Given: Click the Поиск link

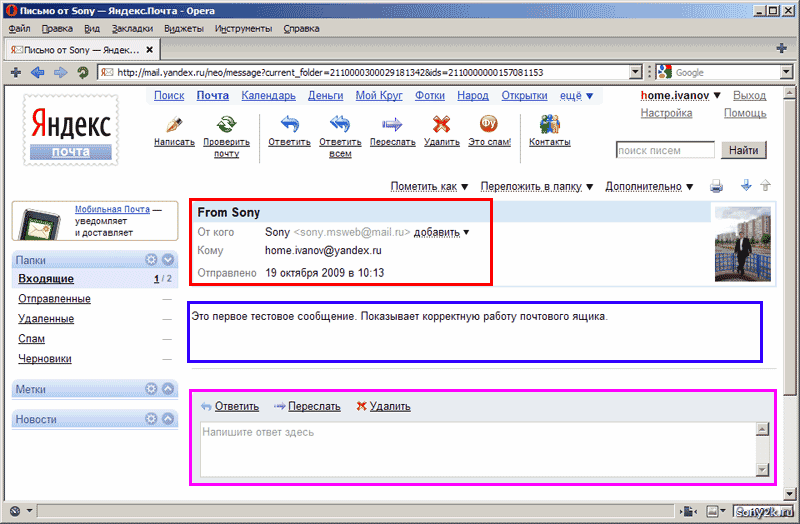Looking at the screenshot, I should click(x=169, y=95).
